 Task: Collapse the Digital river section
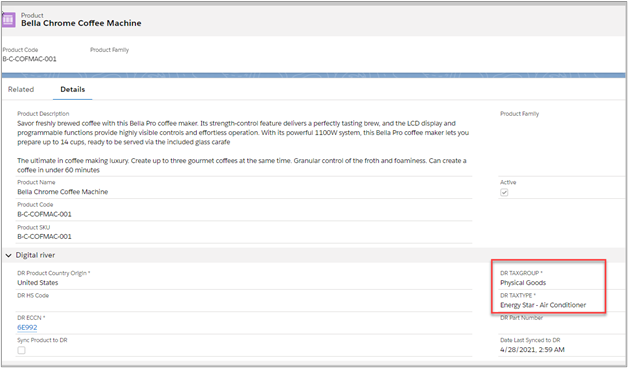point(8,255)
